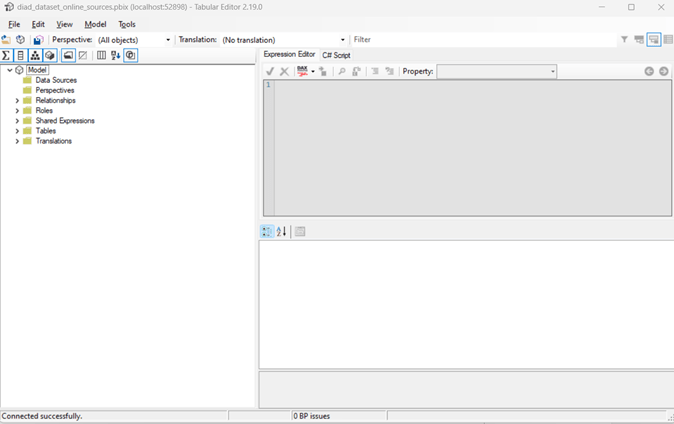674x424 pixels.
Task: Toggle the measures (sigma) display filter
Action: pyautogui.click(x=6, y=56)
